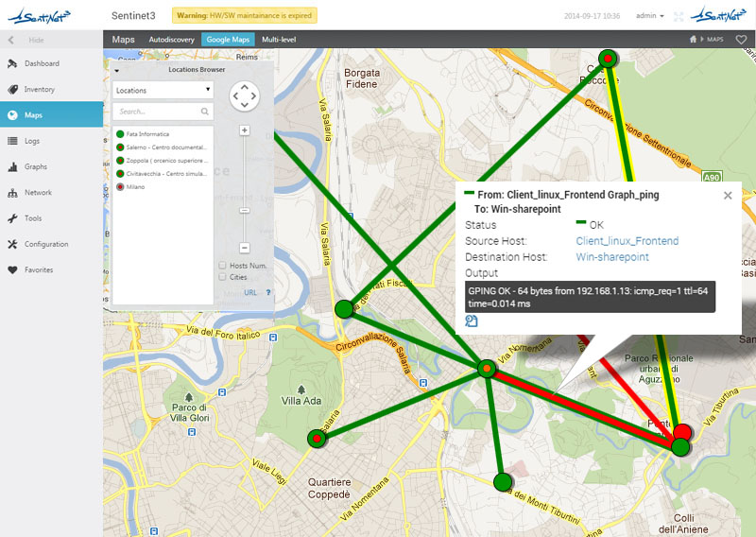756x537 pixels.
Task: Select Zoppola location in list
Action: (162, 160)
